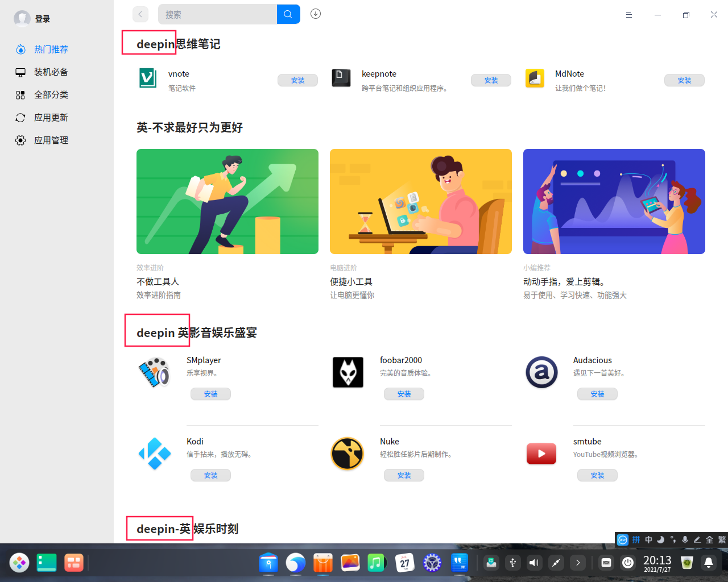This screenshot has width=728, height=582.
Task: Open the SMplayer app icon
Action: (154, 372)
